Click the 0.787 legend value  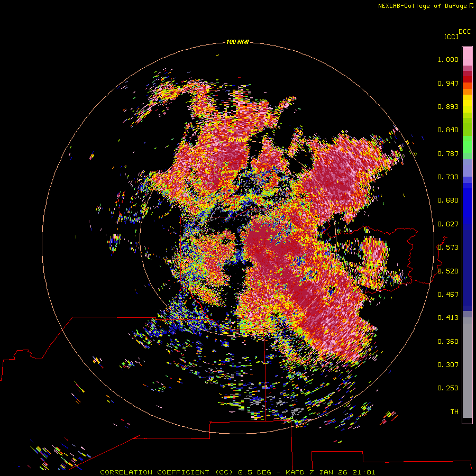(448, 153)
